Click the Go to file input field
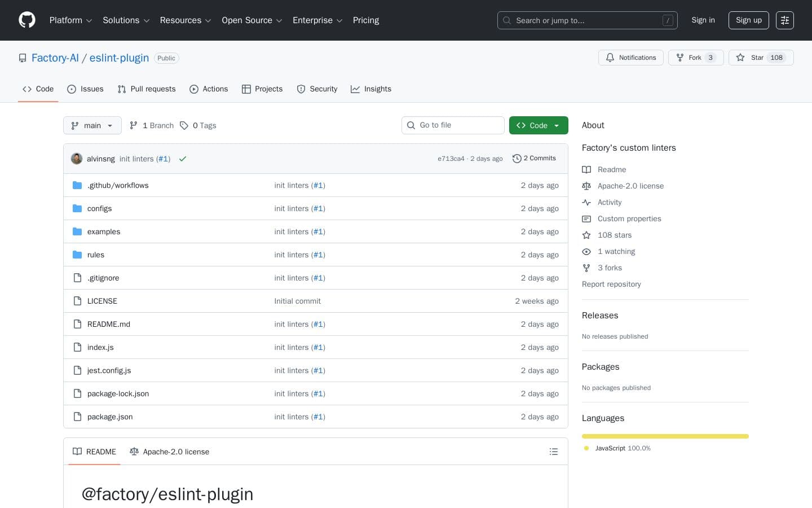This screenshot has width=812, height=508. (453, 125)
